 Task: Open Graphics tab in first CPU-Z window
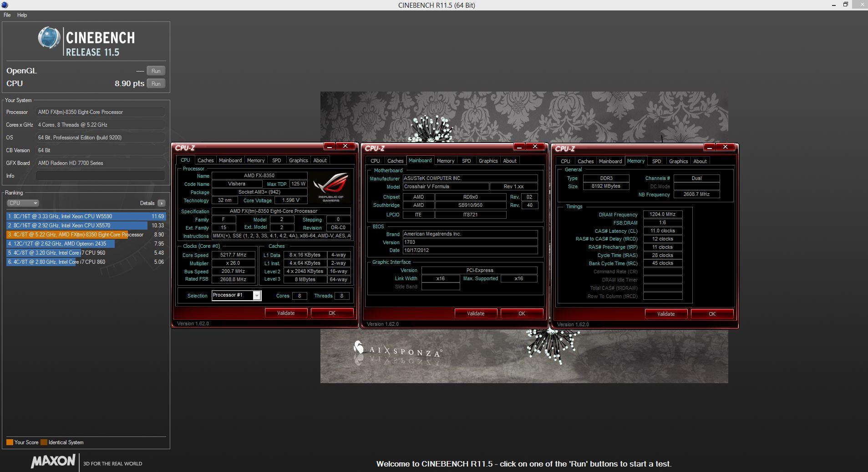point(299,160)
